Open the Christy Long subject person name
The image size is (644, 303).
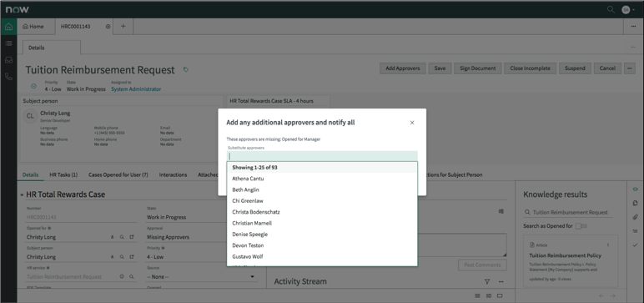pyautogui.click(x=55, y=113)
